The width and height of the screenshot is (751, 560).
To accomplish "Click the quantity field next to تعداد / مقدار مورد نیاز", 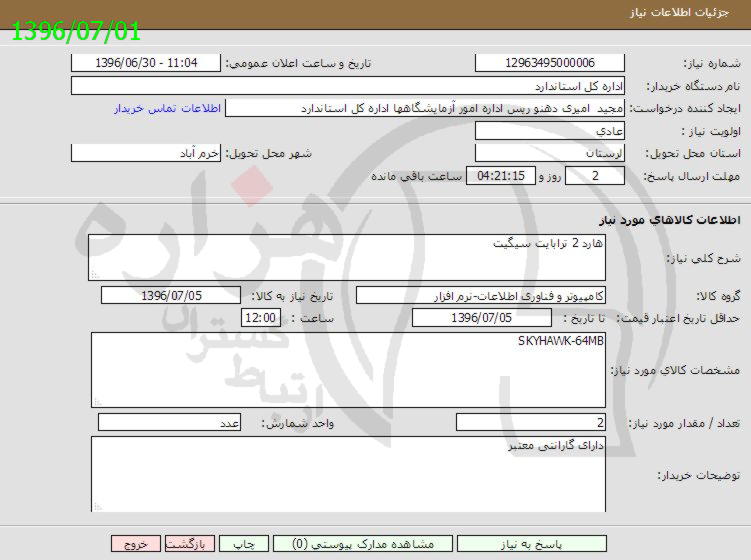I will [531, 423].
